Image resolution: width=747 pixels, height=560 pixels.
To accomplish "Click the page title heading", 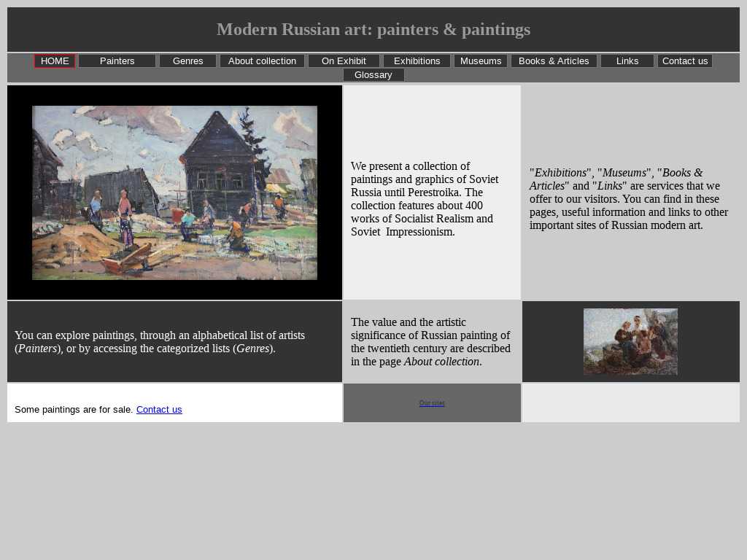I will 373,29.
